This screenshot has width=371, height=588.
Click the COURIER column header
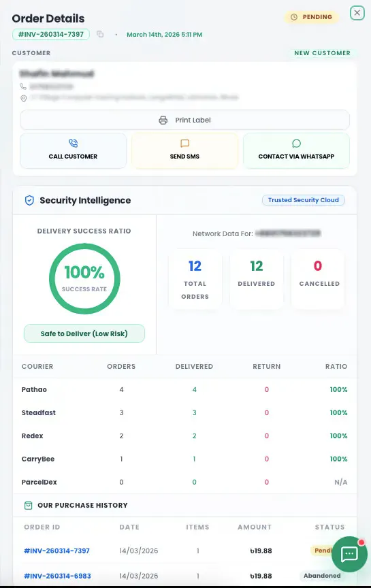[x=37, y=366]
